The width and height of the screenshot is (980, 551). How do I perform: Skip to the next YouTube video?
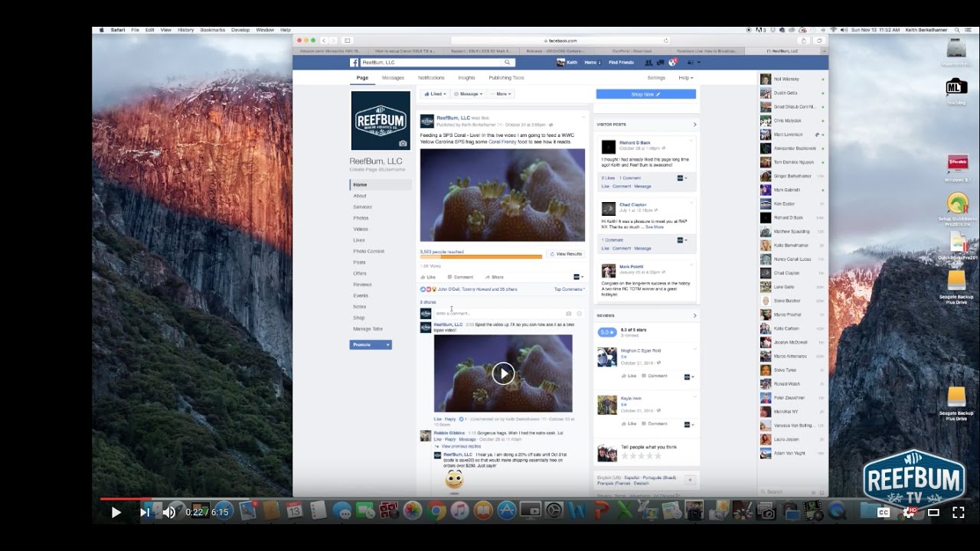click(145, 512)
